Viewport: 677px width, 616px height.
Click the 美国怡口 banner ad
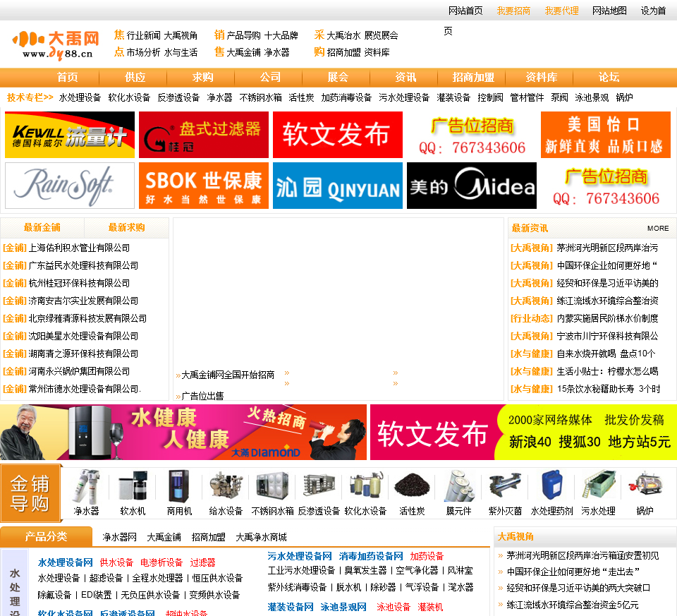605,135
